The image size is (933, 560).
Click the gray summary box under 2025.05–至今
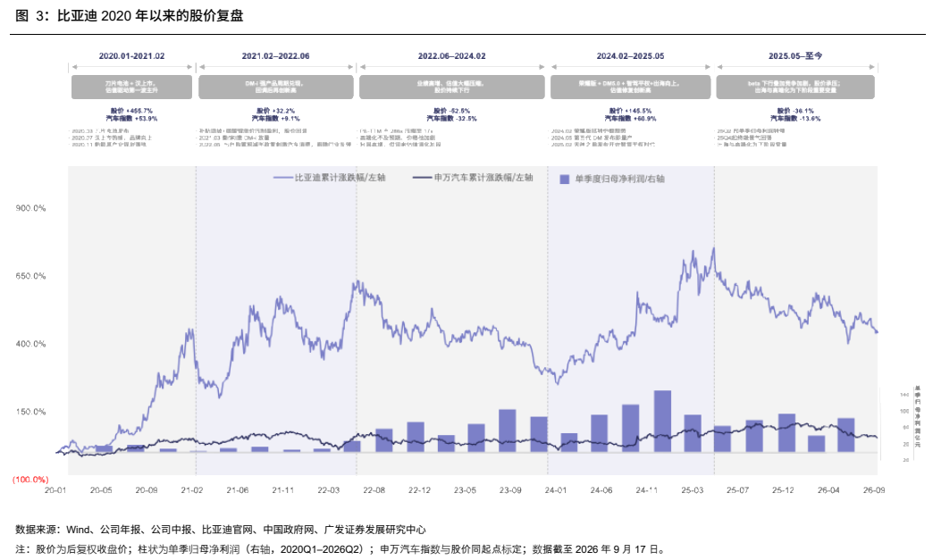coord(795,87)
